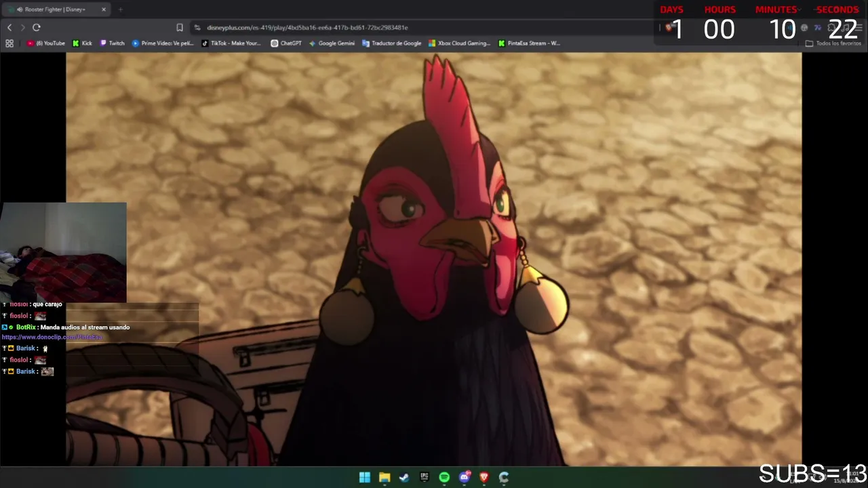Viewport: 868px width, 488px height.
Task: Open the donoclip.com link in chat
Action: tap(52, 337)
